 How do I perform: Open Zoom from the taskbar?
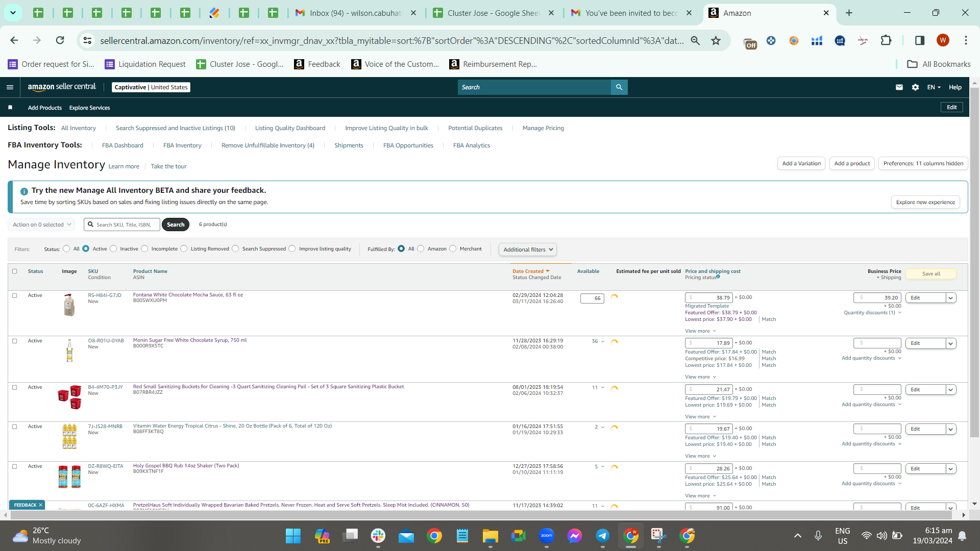(x=547, y=536)
